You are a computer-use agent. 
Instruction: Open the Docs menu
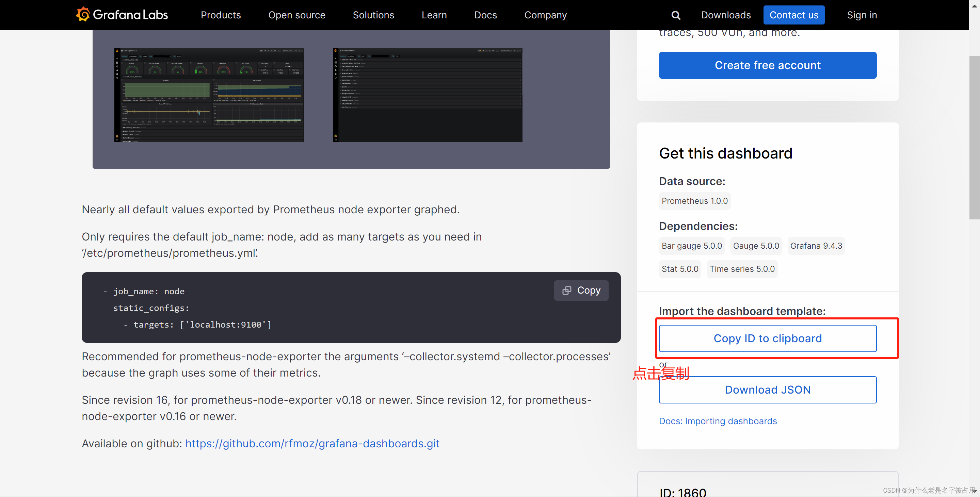tap(485, 15)
